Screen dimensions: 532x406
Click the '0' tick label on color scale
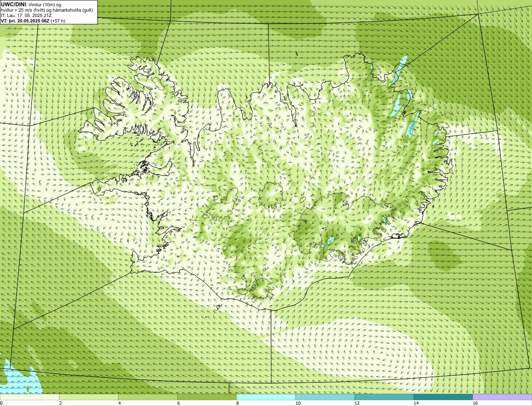pyautogui.click(x=2, y=403)
